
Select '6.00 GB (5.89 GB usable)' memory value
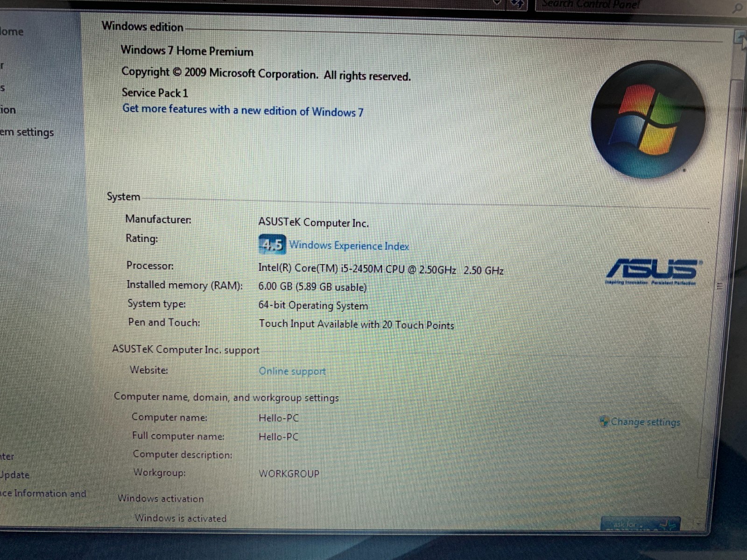click(x=312, y=287)
